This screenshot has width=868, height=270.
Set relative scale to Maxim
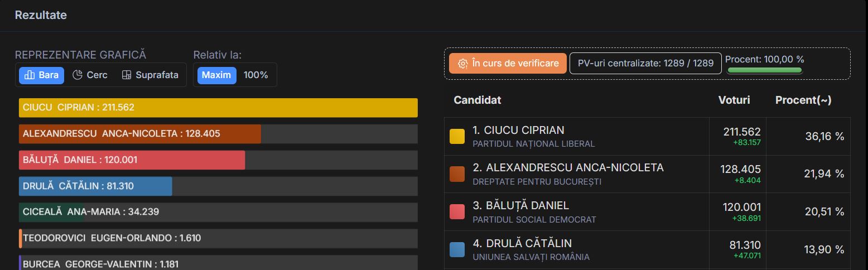(216, 75)
